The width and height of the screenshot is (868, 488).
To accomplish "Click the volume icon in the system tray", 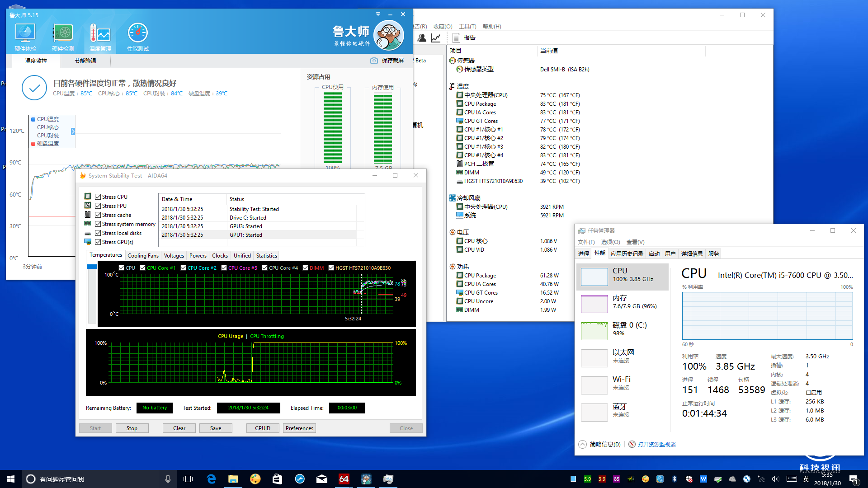I will (x=775, y=479).
